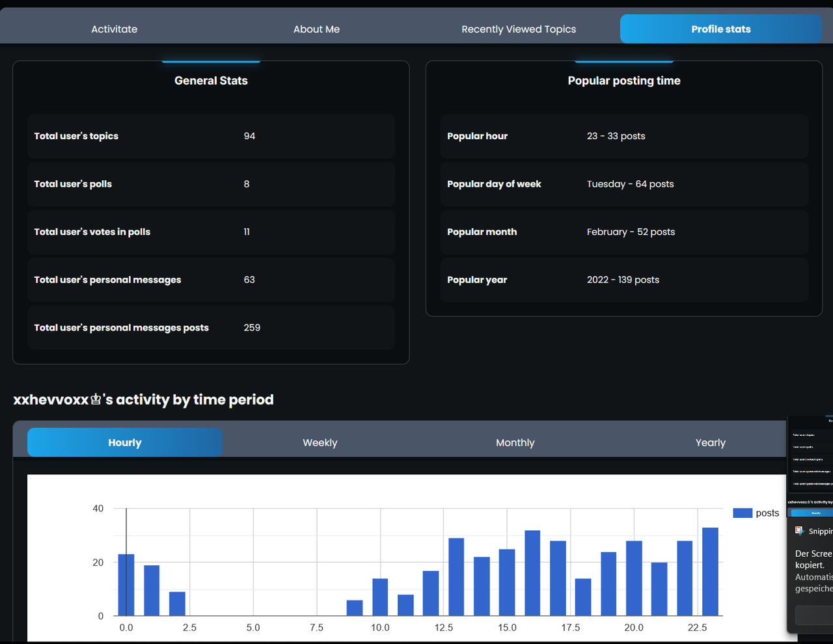The width and height of the screenshot is (833, 644).
Task: Switch to the About Me tab
Action: point(316,29)
